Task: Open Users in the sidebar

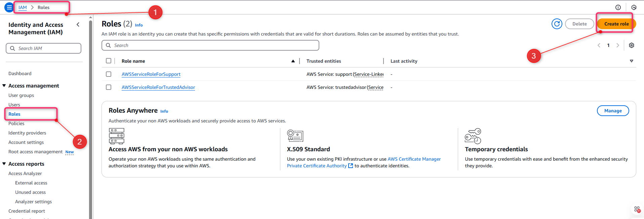Action: coord(14,105)
